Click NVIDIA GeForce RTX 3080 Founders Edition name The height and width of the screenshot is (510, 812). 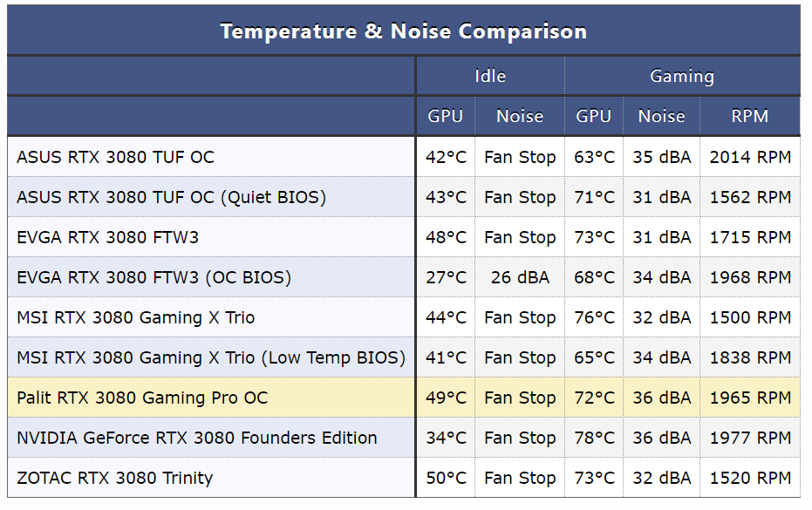[x=197, y=438]
